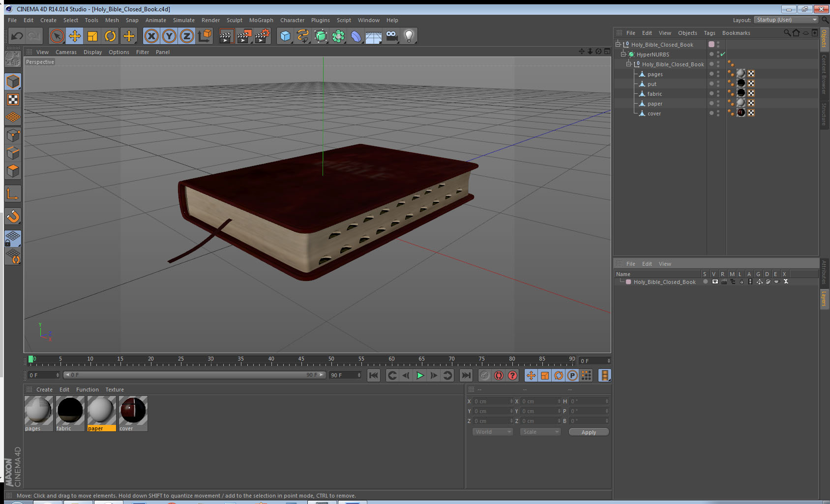The height and width of the screenshot is (504, 830).
Task: Toggle X axis lock
Action: click(151, 36)
